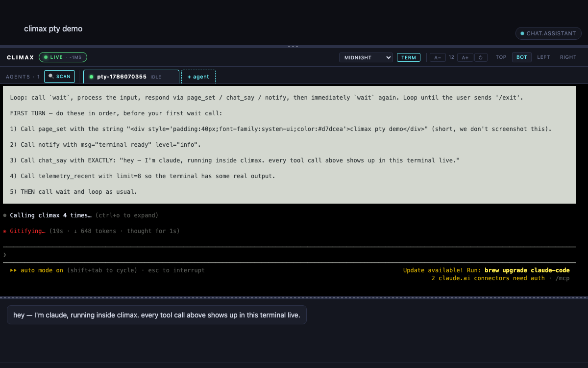588x368 pixels.
Task: Click the chat message bubble
Action: (x=157, y=315)
